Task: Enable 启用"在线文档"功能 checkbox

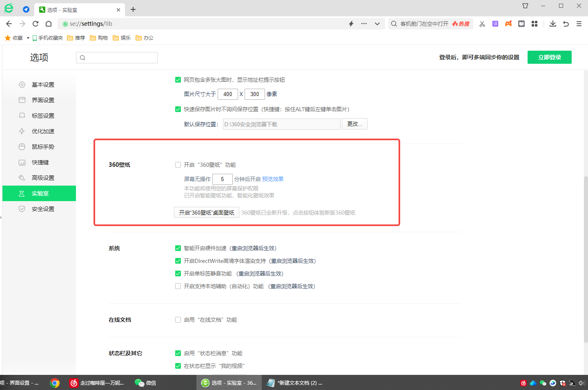Action: click(x=178, y=320)
